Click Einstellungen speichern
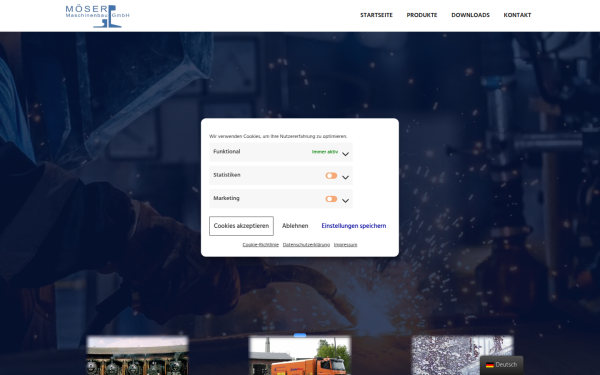 pos(354,226)
